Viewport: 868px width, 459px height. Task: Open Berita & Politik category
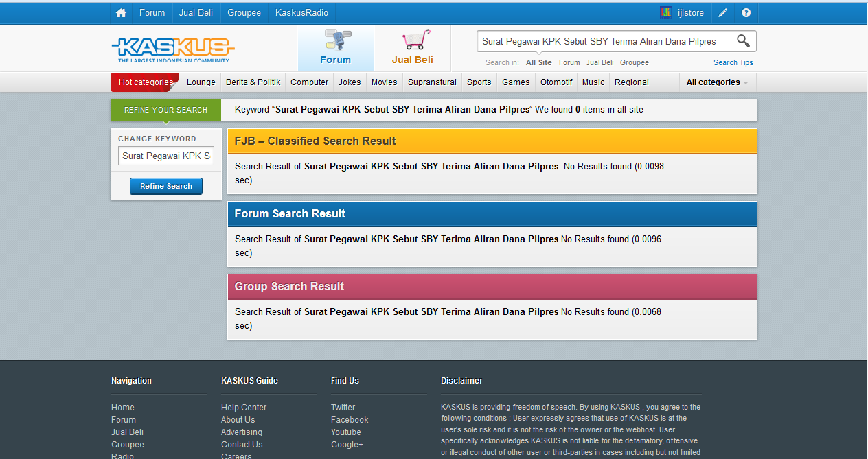click(x=253, y=82)
